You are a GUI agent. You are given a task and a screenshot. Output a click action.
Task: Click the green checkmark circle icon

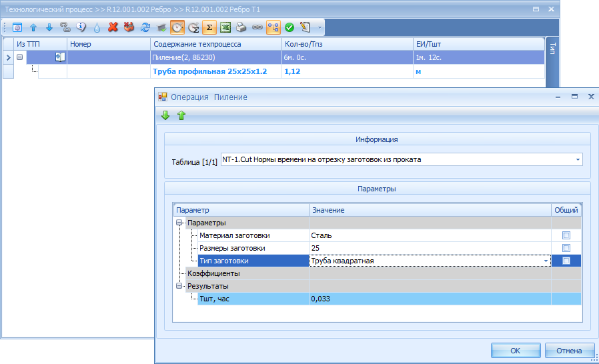click(x=289, y=27)
